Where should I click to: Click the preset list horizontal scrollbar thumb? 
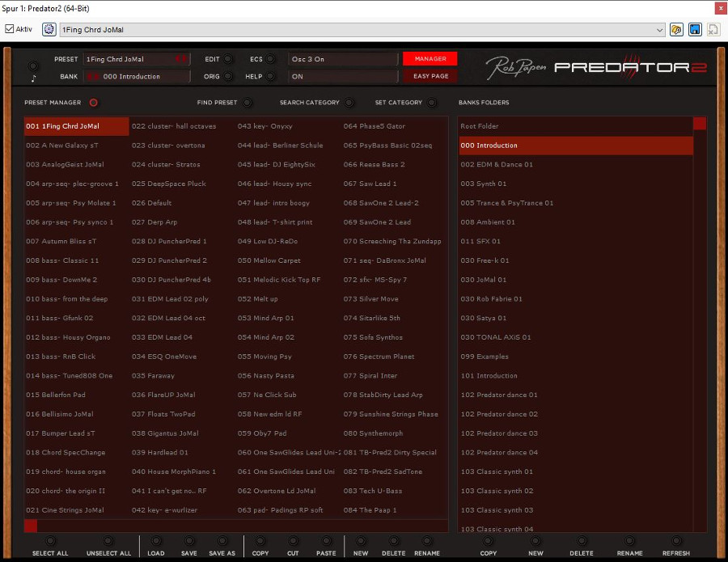tap(31, 526)
